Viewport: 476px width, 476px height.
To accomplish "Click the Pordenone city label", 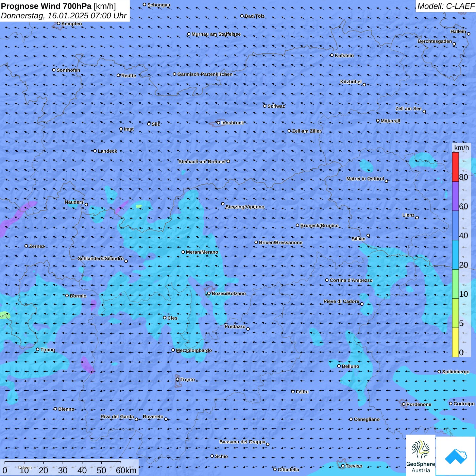I will click(x=419, y=404).
